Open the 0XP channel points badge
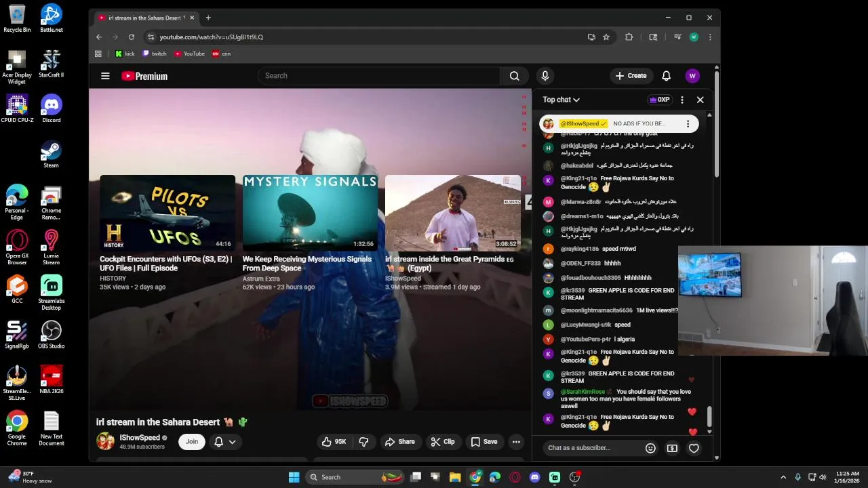 659,100
